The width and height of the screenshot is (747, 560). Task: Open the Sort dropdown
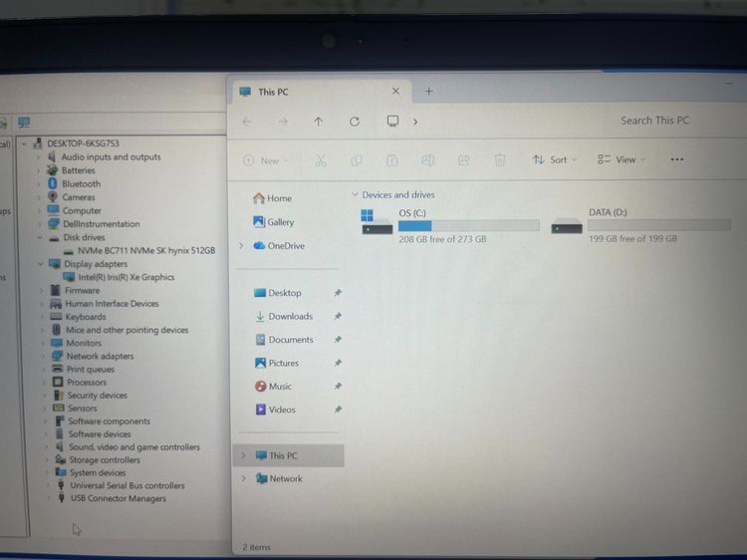pyautogui.click(x=555, y=160)
